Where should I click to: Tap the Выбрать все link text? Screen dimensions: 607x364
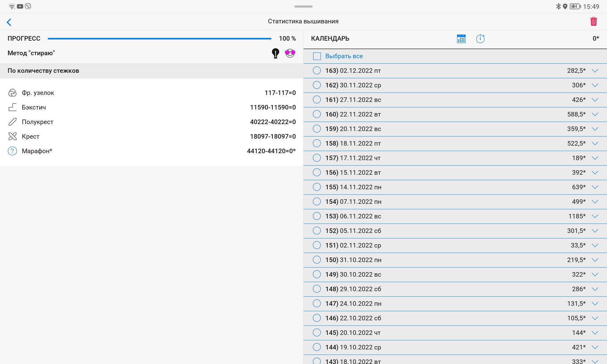coord(344,56)
